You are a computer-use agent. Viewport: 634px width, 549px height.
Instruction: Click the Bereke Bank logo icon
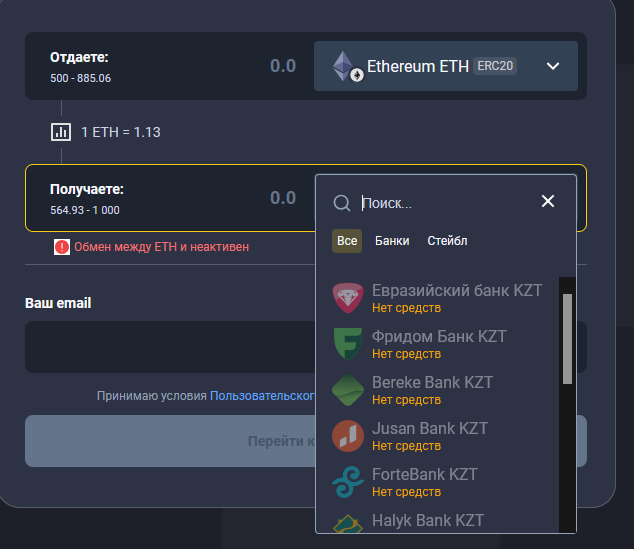pyautogui.click(x=348, y=390)
